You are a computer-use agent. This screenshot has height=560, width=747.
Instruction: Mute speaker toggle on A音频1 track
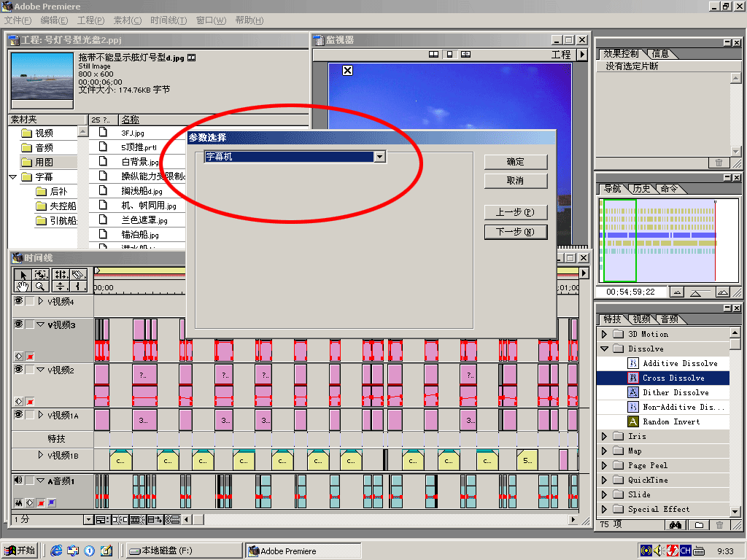pyautogui.click(x=18, y=480)
